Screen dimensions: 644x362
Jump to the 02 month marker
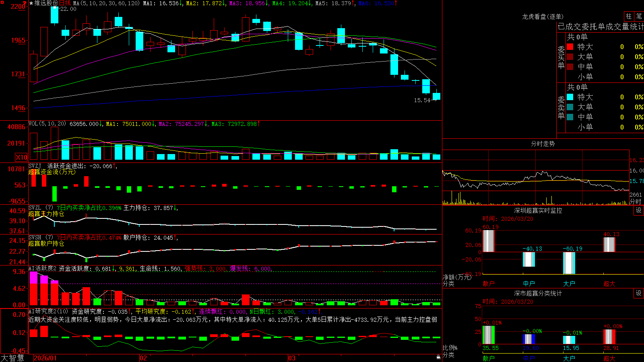(x=143, y=358)
